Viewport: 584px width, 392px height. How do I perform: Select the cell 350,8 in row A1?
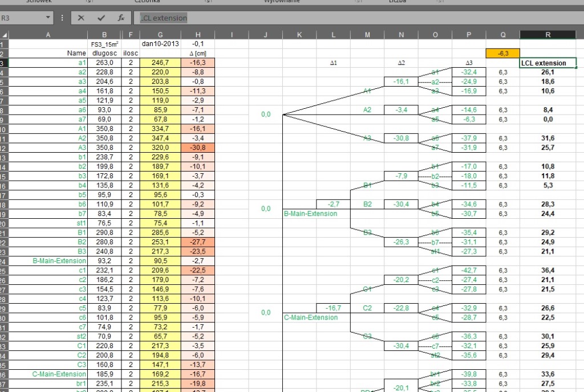click(104, 129)
